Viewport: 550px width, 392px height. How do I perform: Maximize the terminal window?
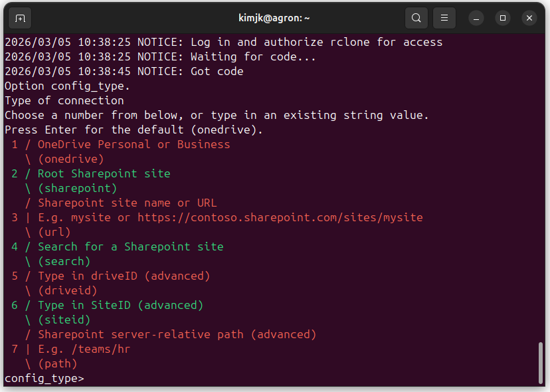pos(503,18)
